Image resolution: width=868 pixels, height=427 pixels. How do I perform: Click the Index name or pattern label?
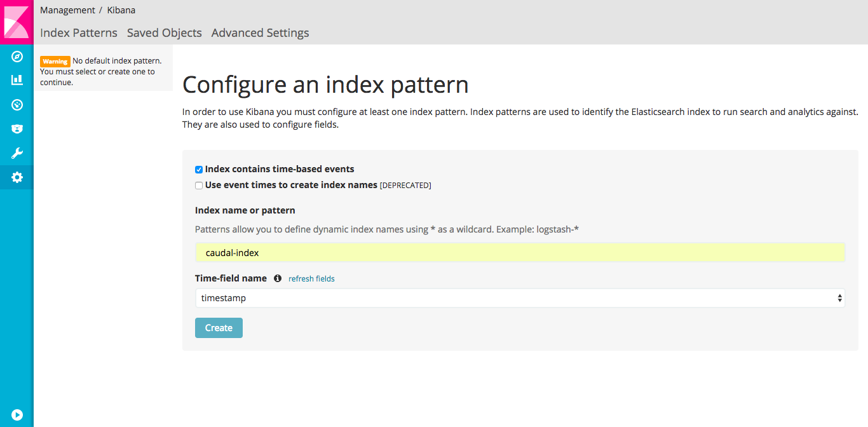pos(245,210)
